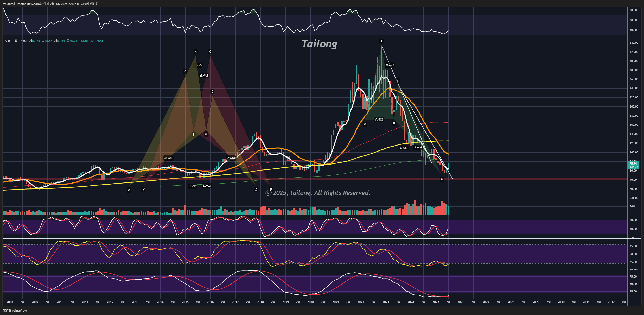Click the 1달 interval text in legend
644x315 pixels.
click(x=15, y=41)
